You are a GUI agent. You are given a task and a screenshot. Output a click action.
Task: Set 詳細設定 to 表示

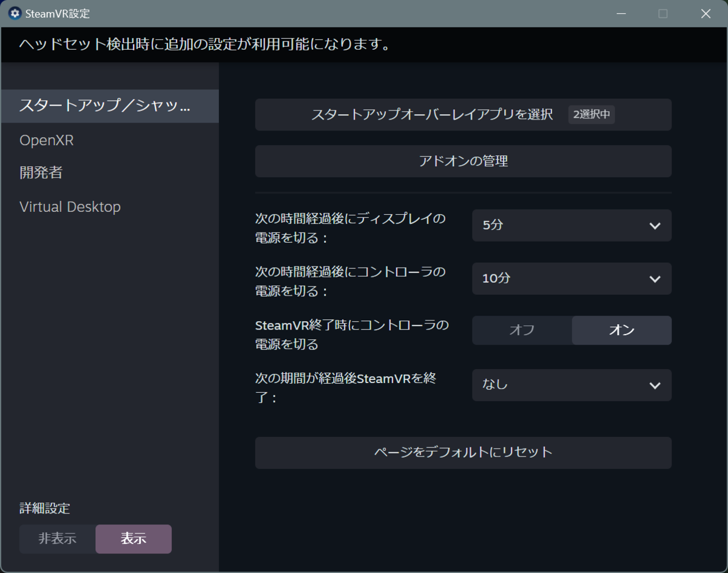[133, 539]
